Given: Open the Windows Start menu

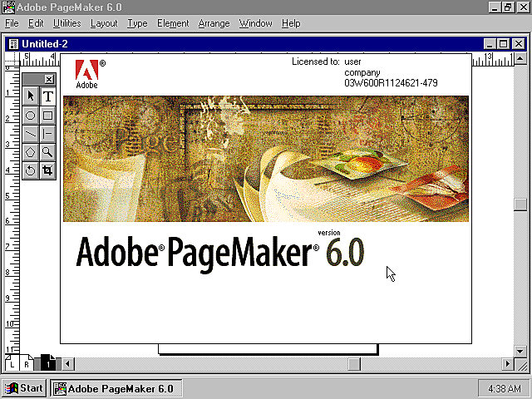Looking at the screenshot, I should 24,388.
